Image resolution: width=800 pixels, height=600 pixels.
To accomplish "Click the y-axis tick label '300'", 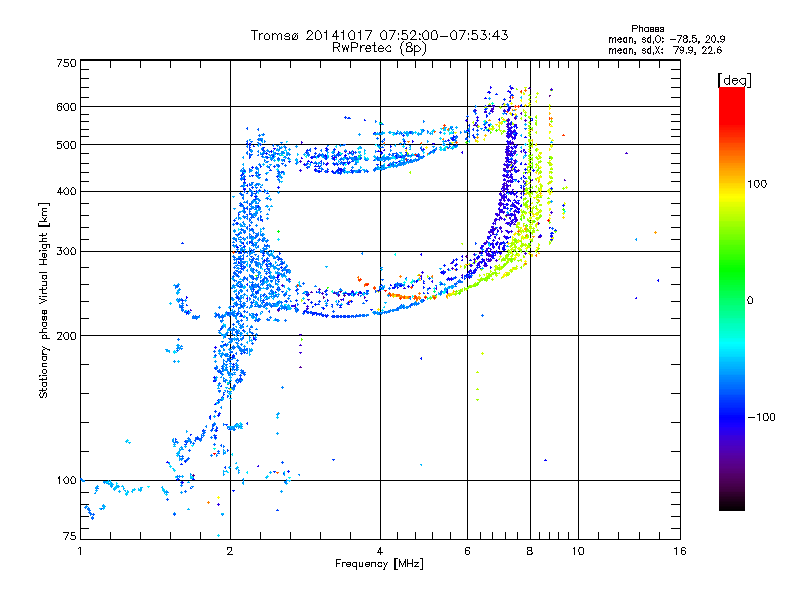I will coord(67,251).
